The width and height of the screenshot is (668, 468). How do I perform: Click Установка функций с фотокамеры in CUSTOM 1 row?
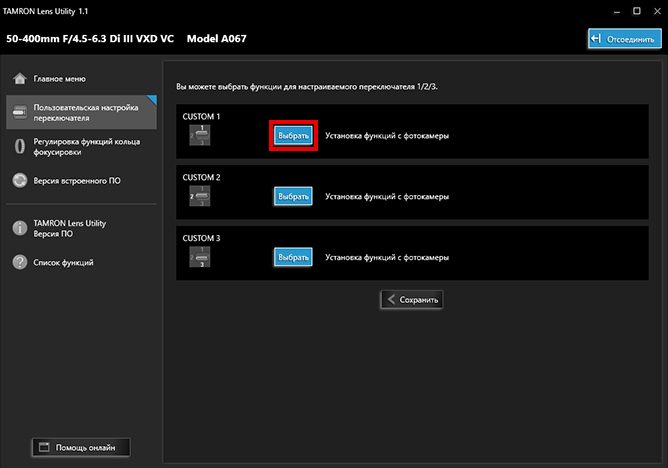click(387, 136)
